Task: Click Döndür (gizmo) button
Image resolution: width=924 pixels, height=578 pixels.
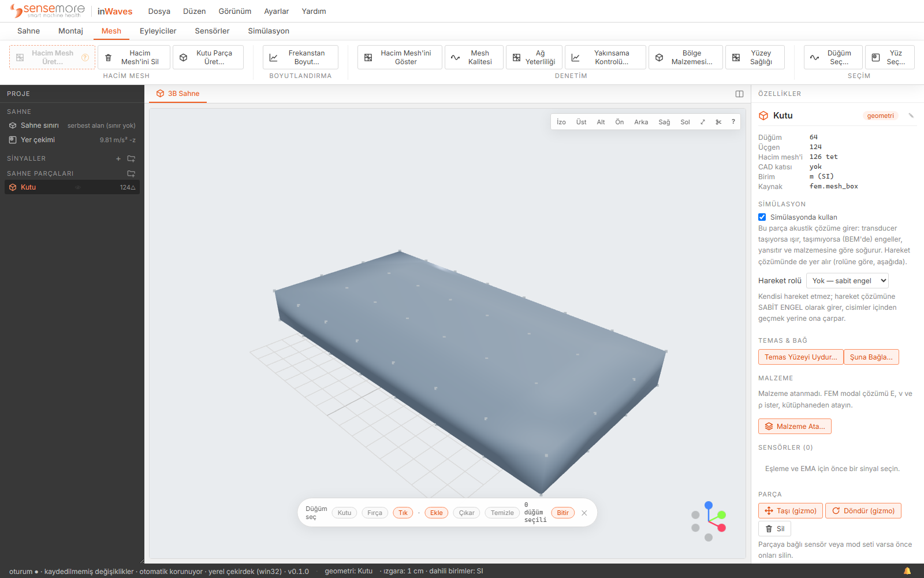Action: [x=863, y=511]
